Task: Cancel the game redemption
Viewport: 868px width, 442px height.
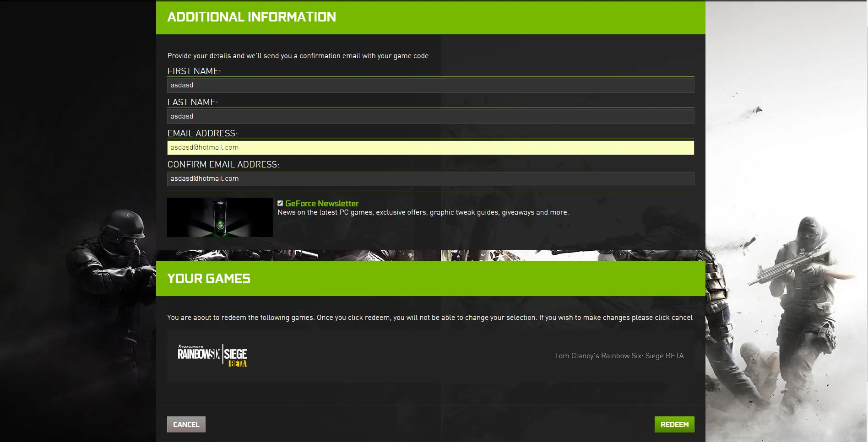Action: point(186,425)
